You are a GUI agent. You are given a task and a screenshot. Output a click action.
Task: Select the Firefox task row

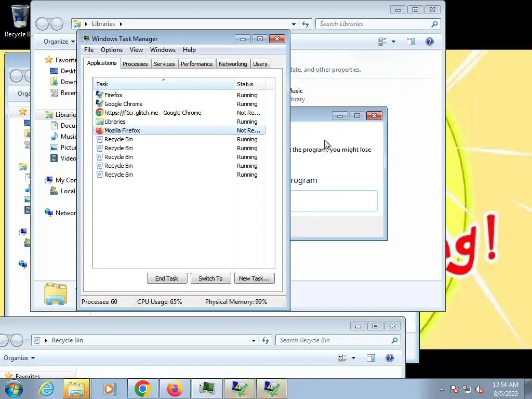coord(179,95)
